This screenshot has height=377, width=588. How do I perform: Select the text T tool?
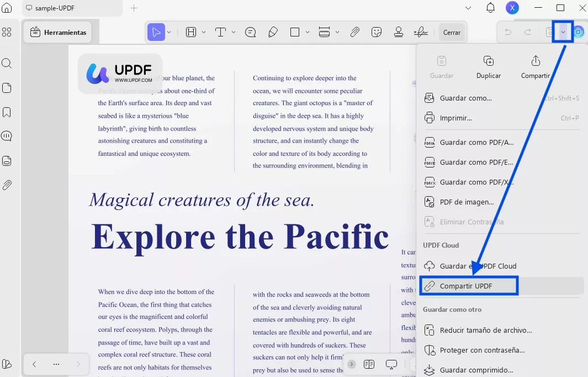coord(220,32)
